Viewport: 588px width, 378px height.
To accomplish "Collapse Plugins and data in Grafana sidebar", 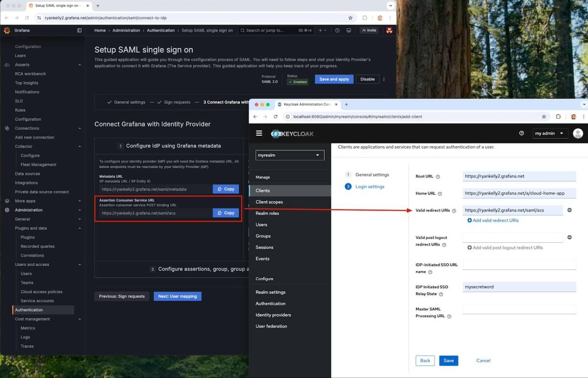I will [x=79, y=228].
